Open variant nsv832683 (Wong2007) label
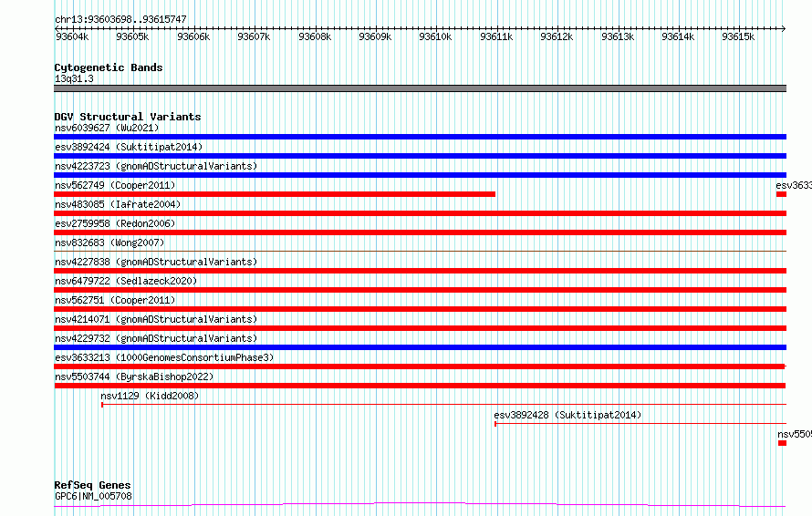This screenshot has width=812, height=516. click(109, 243)
